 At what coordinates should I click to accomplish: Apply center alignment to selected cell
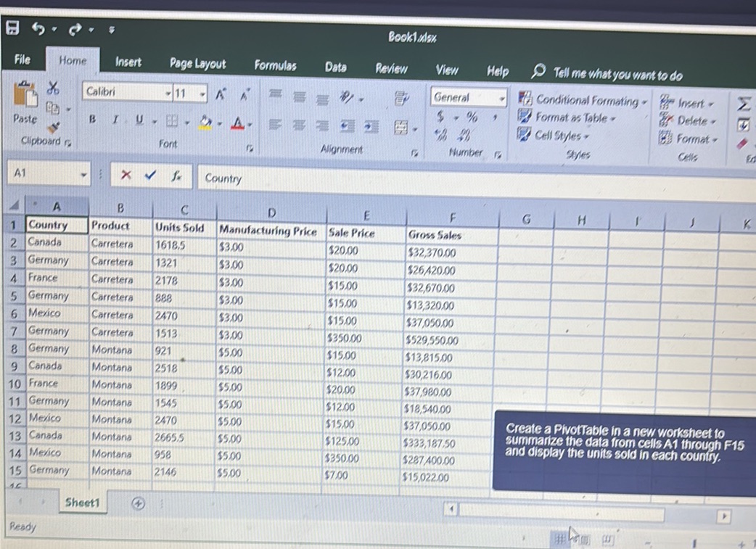tap(298, 125)
